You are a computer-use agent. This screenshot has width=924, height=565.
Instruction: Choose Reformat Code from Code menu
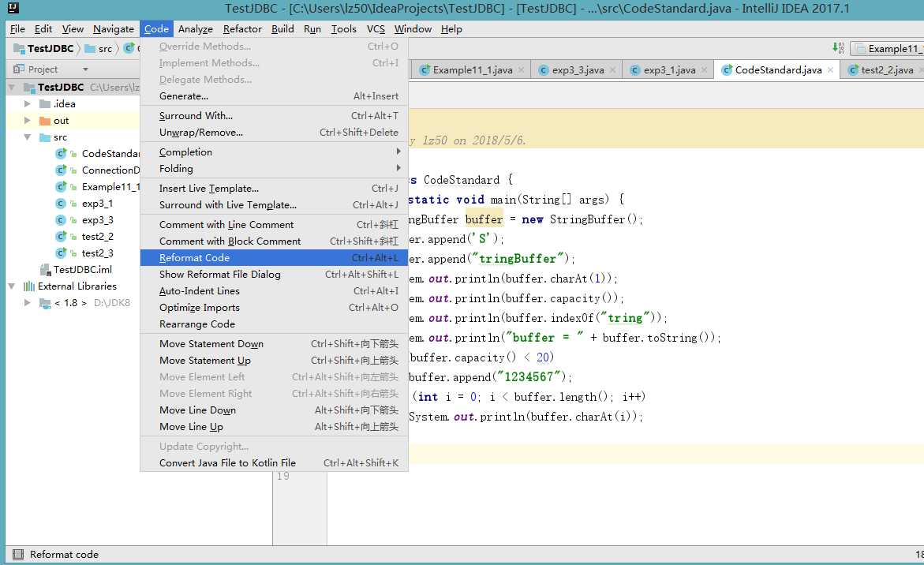coord(274,258)
